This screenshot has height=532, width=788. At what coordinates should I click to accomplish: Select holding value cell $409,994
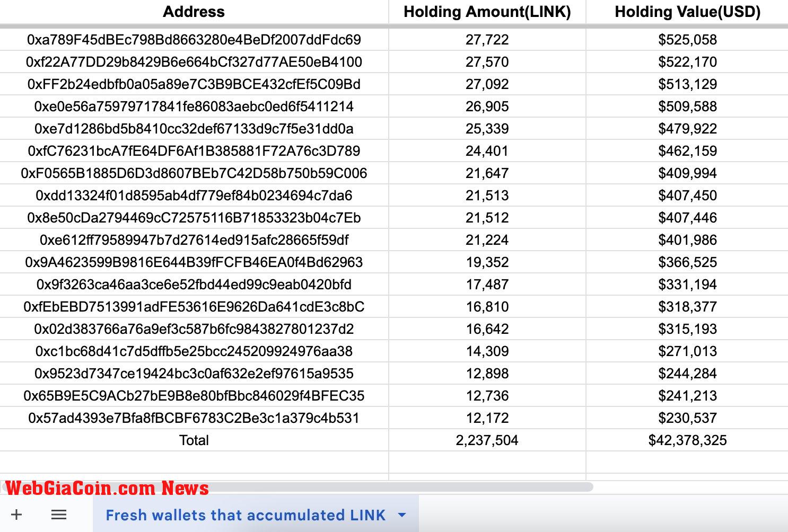coord(687,173)
